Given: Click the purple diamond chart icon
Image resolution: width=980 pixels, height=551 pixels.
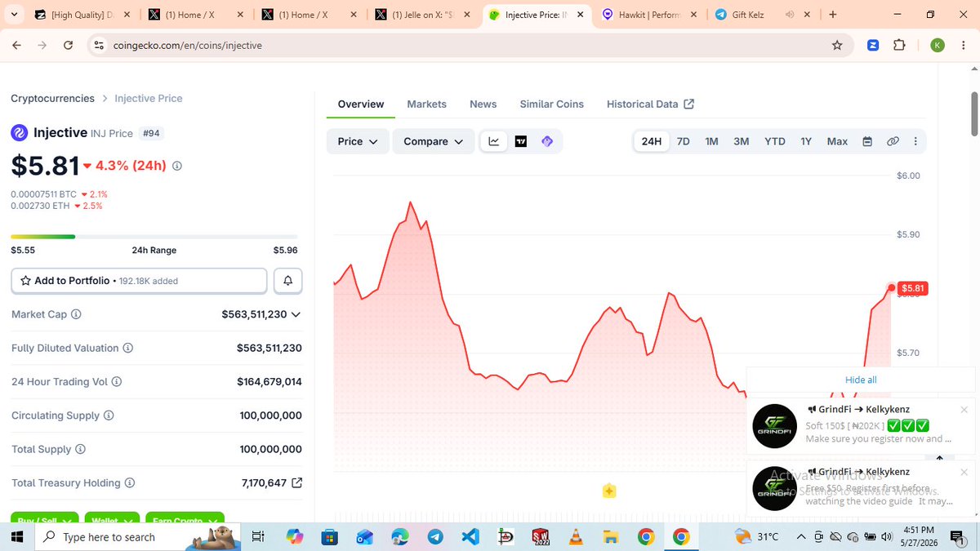Looking at the screenshot, I should (547, 141).
